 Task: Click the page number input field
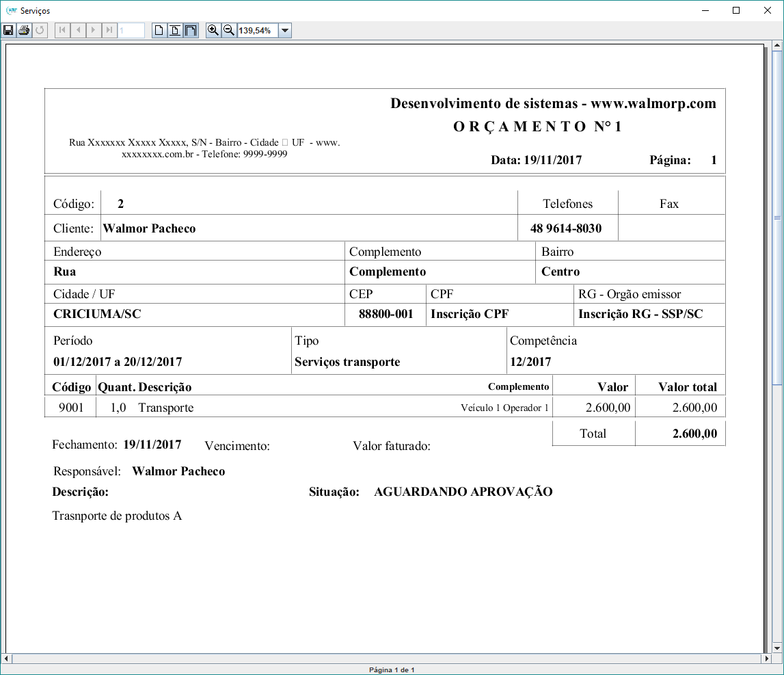tap(131, 30)
